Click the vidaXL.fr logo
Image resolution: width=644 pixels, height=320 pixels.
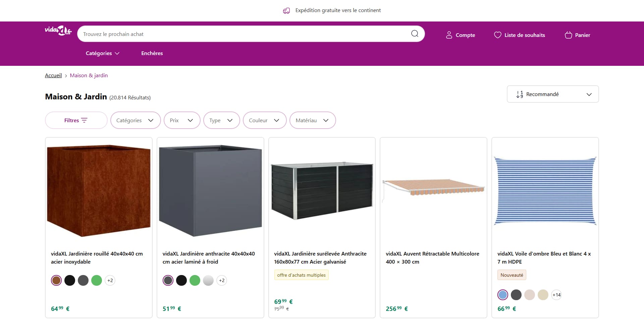pyautogui.click(x=58, y=31)
